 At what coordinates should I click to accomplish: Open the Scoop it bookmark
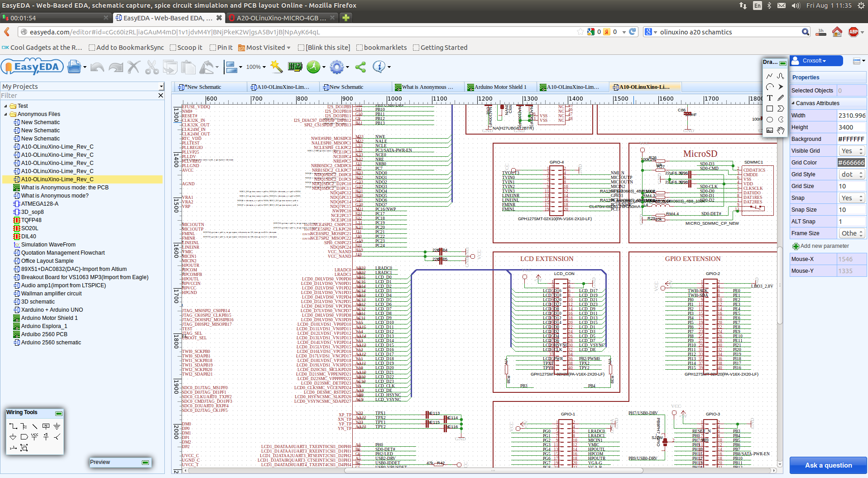pos(186,48)
